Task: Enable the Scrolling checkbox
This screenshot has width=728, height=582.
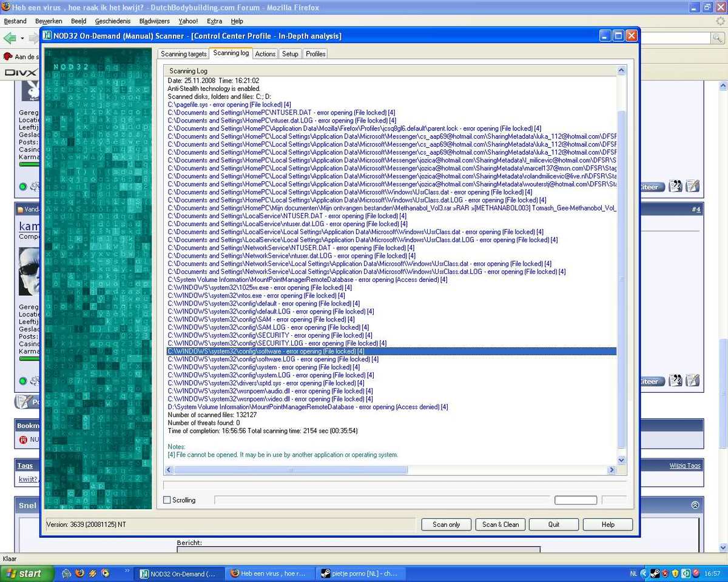Action: point(167,500)
